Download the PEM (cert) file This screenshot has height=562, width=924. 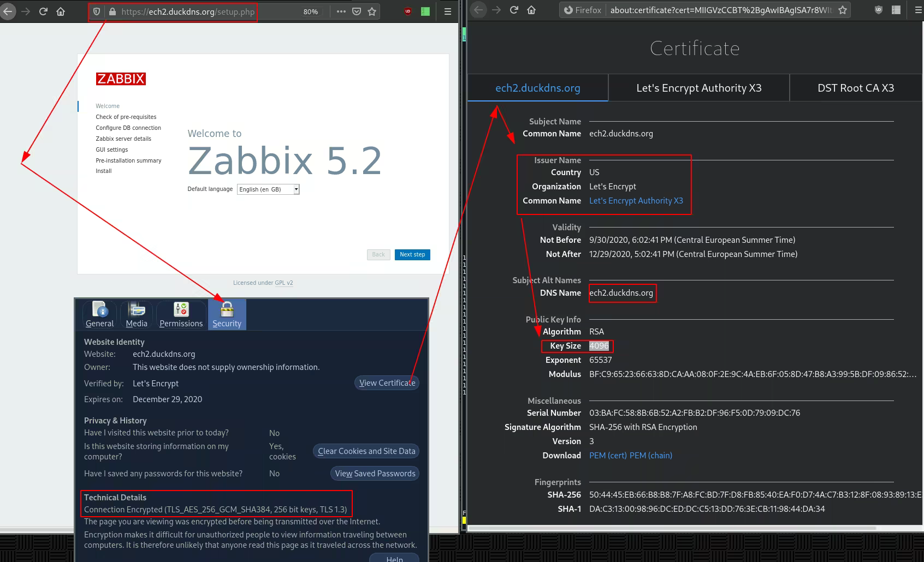click(608, 456)
